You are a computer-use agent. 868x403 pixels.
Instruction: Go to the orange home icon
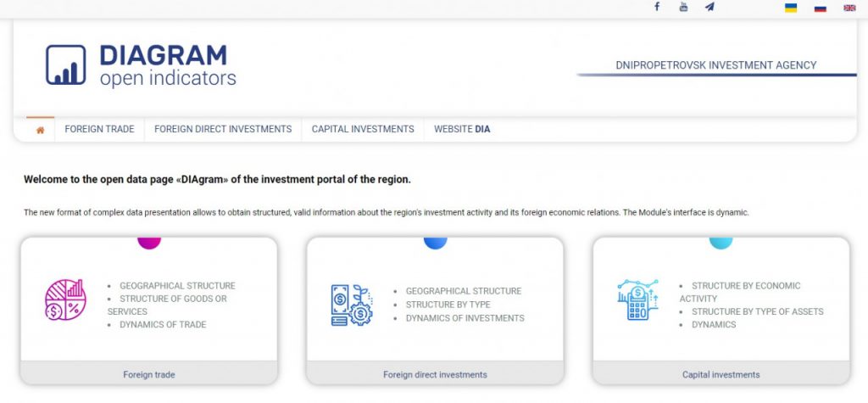pos(40,130)
